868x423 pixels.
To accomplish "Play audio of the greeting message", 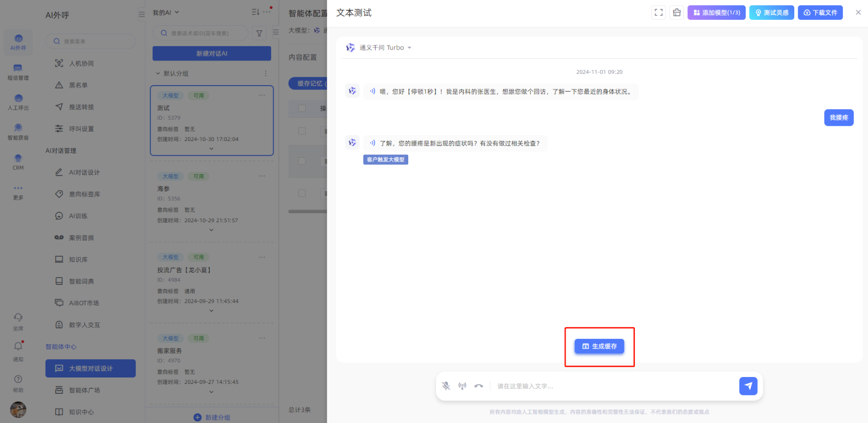I will tap(372, 92).
